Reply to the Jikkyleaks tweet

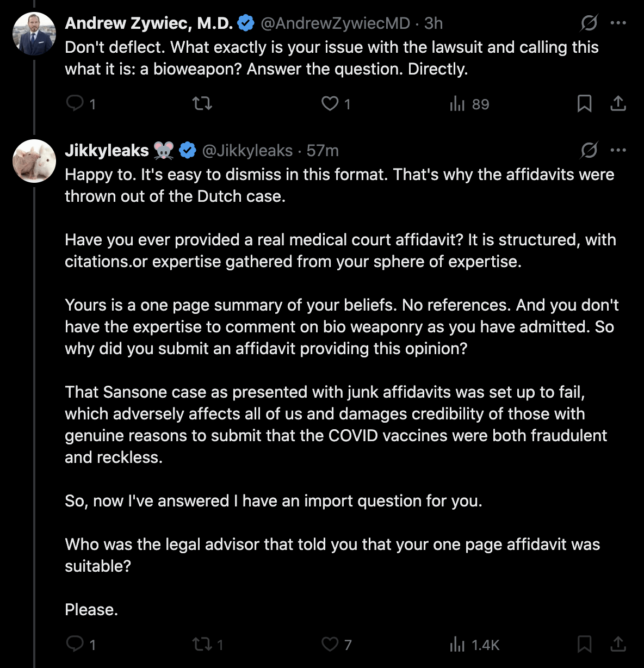(x=75, y=644)
